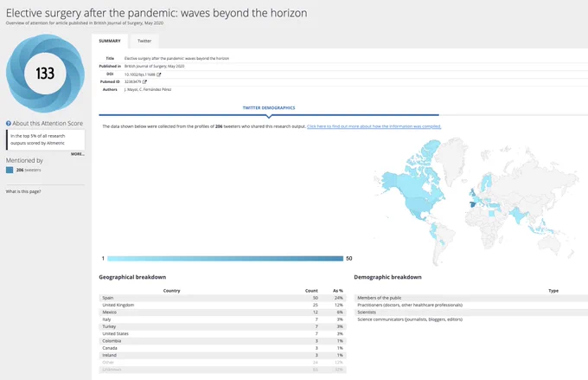588x380 pixels.
Task: Click the Demographic breakdown heading
Action: click(x=387, y=277)
